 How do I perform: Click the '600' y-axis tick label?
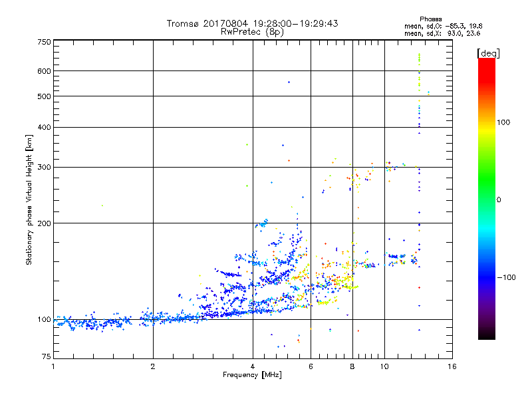tap(45, 71)
